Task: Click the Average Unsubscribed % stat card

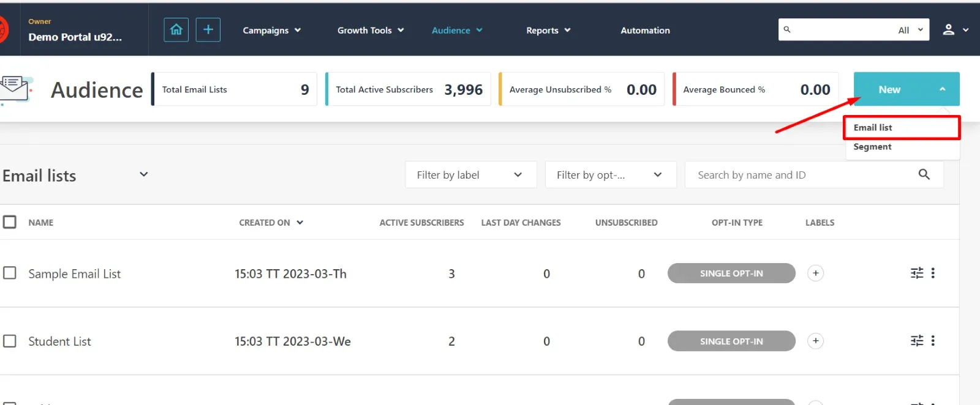Action: tap(582, 89)
